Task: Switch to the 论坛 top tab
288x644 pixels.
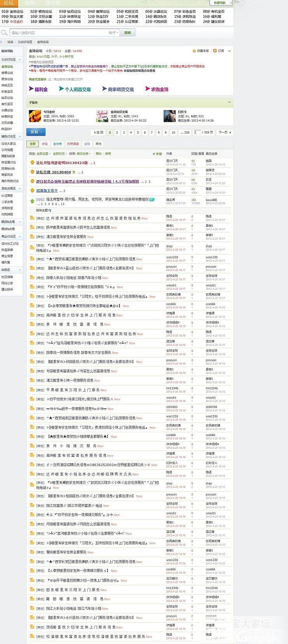Action: [x=9, y=3]
